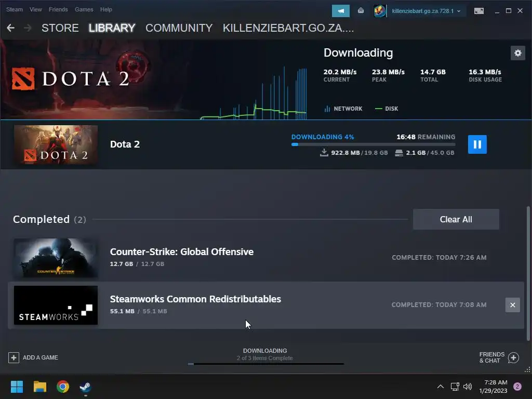This screenshot has height=399, width=532.
Task: Pause the Dota 2 download
Action: click(x=477, y=144)
